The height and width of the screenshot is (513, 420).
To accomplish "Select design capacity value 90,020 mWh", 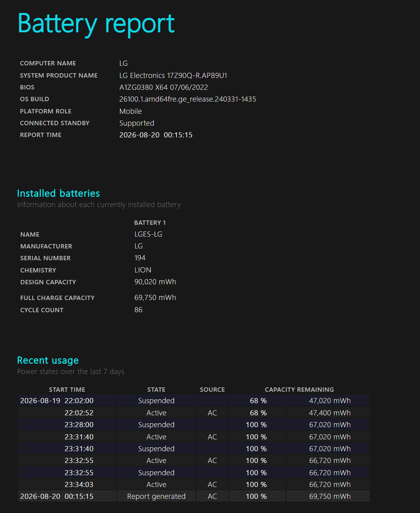I will click(155, 282).
